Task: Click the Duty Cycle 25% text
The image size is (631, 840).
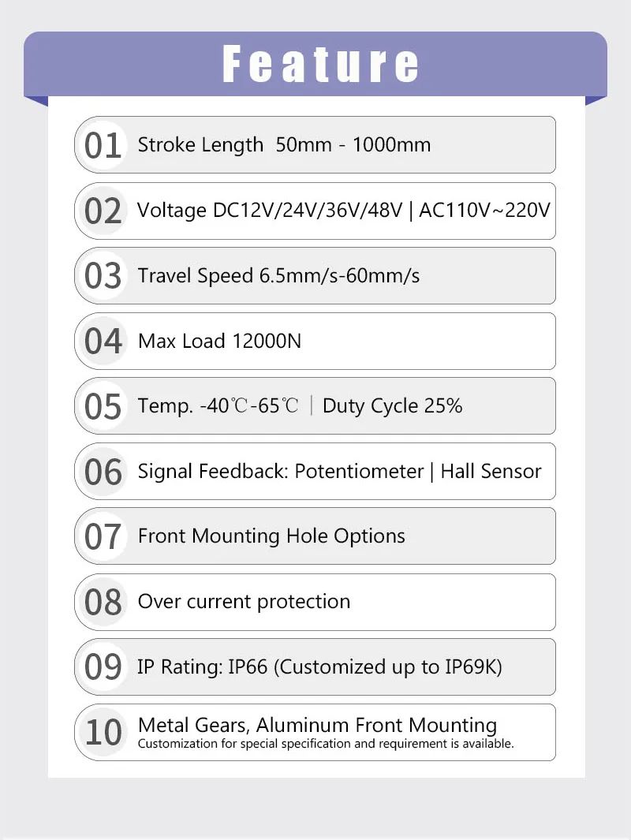Action: 392,406
